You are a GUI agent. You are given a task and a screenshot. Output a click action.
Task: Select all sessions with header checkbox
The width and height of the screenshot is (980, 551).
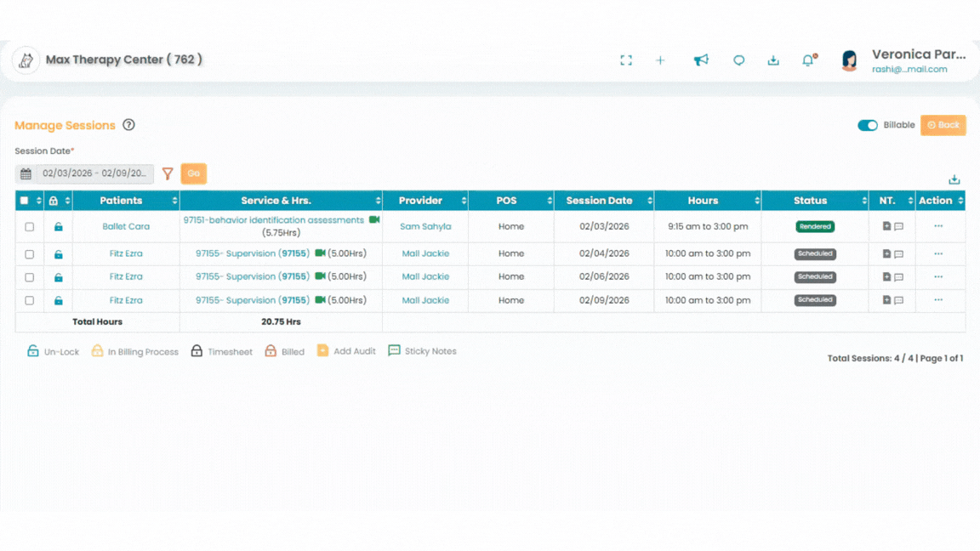(x=25, y=201)
